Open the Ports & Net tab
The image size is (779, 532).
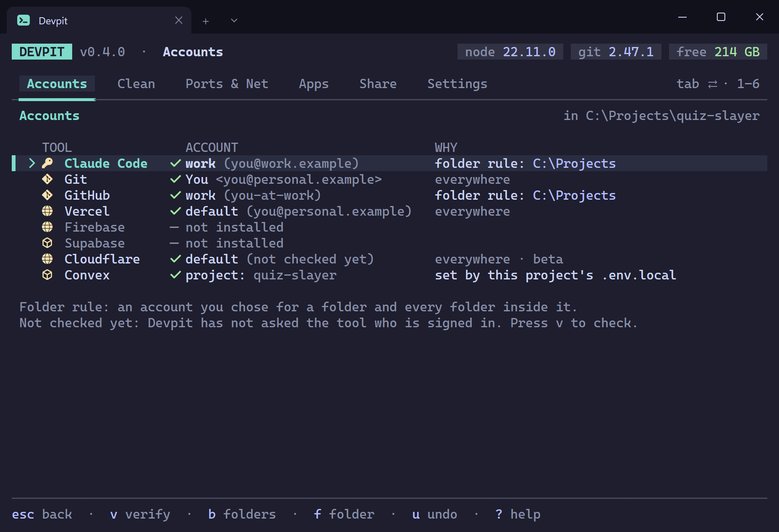(227, 84)
